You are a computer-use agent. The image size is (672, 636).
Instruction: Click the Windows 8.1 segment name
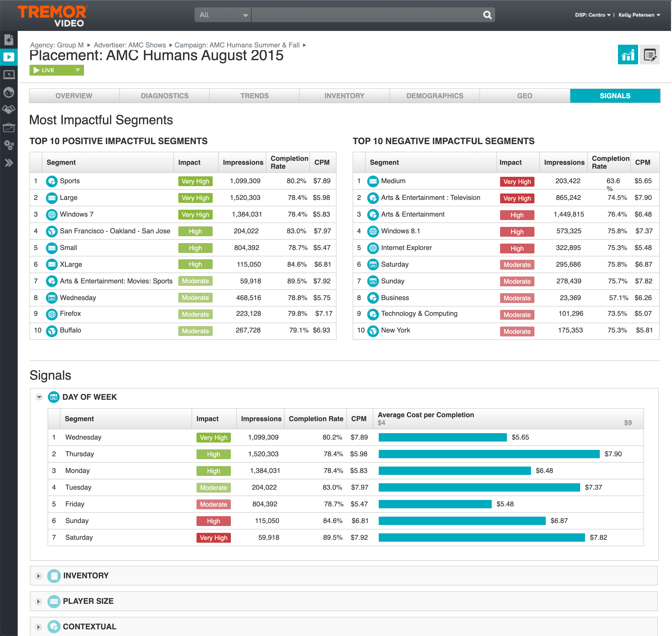coord(400,231)
